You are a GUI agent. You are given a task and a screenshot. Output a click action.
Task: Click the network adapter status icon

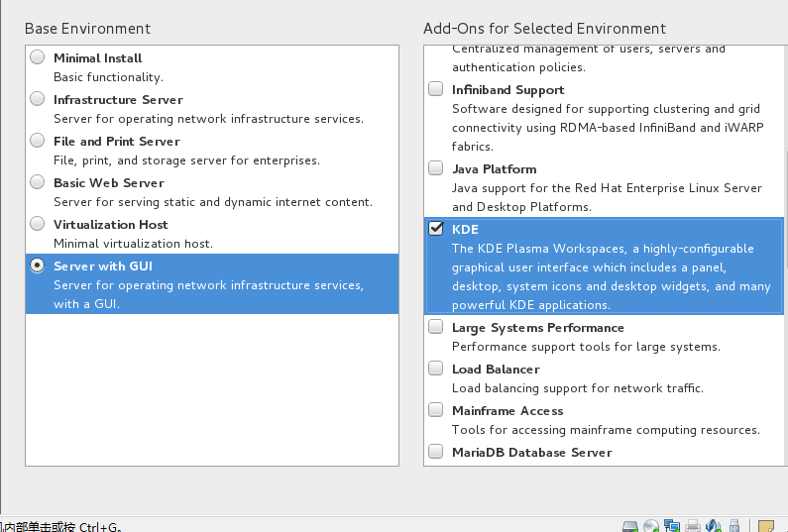672,525
